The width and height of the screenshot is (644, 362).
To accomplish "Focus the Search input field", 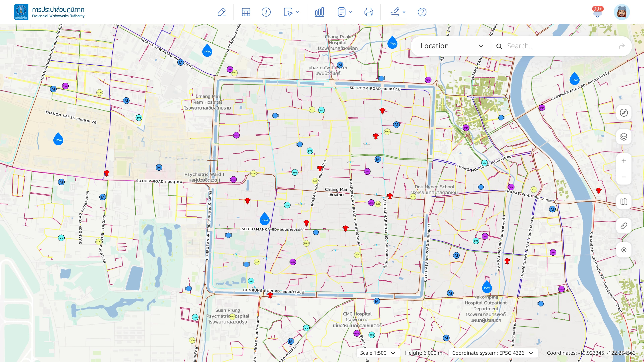I will point(560,46).
